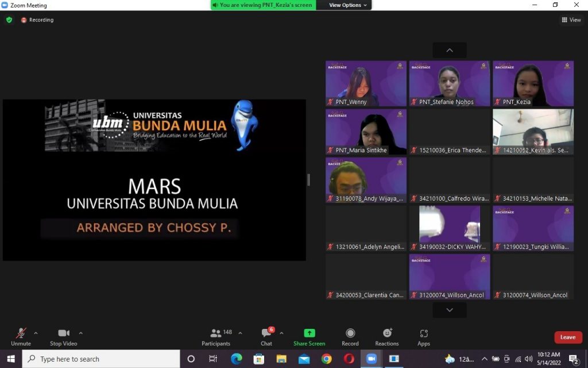This screenshot has height=368, width=588.
Task: Select the PNT_Maria Sintikhe video tile
Action: 366,132
